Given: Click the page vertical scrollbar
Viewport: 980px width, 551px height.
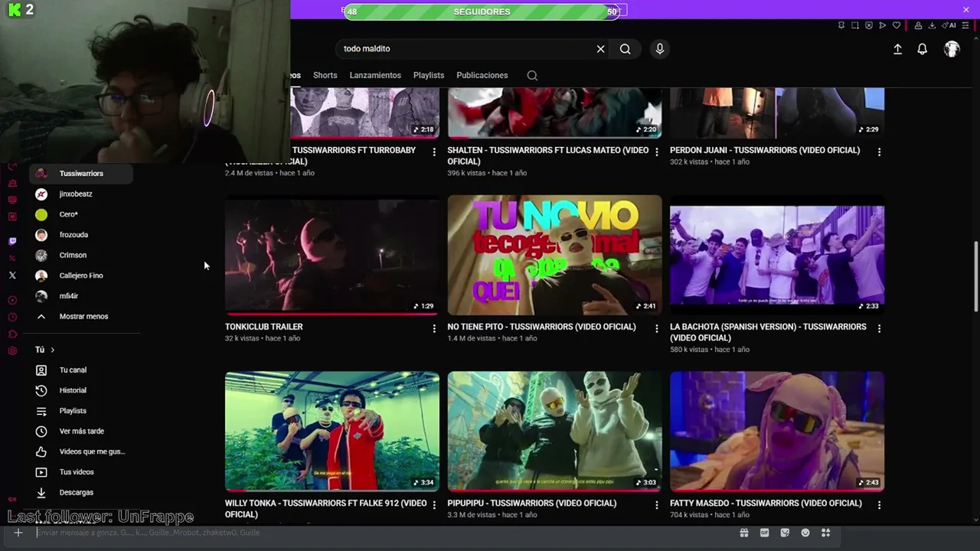Looking at the screenshot, I should tap(975, 275).
